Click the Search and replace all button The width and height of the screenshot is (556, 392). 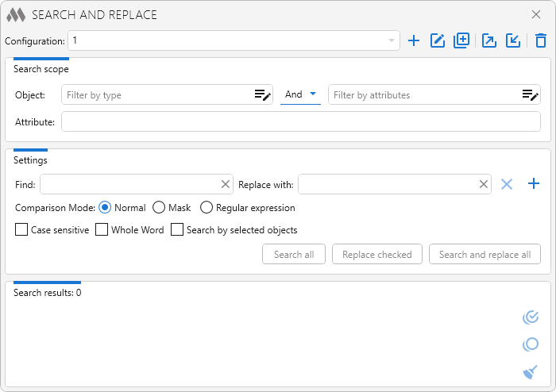(485, 255)
